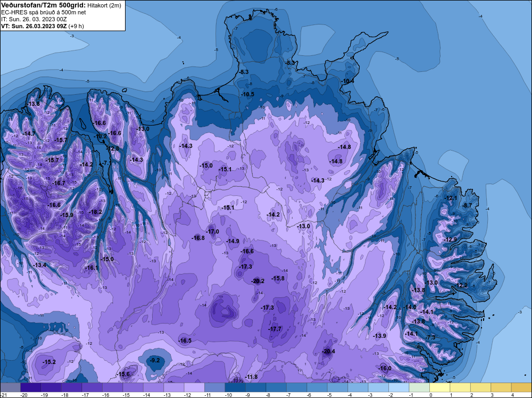
Task: Click the -17.7 temperature value
Action: [x=275, y=329]
